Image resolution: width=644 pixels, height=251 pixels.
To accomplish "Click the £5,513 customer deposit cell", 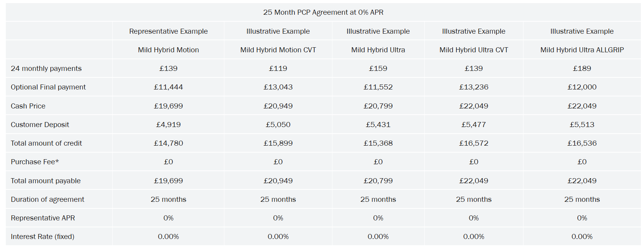I will point(582,125).
